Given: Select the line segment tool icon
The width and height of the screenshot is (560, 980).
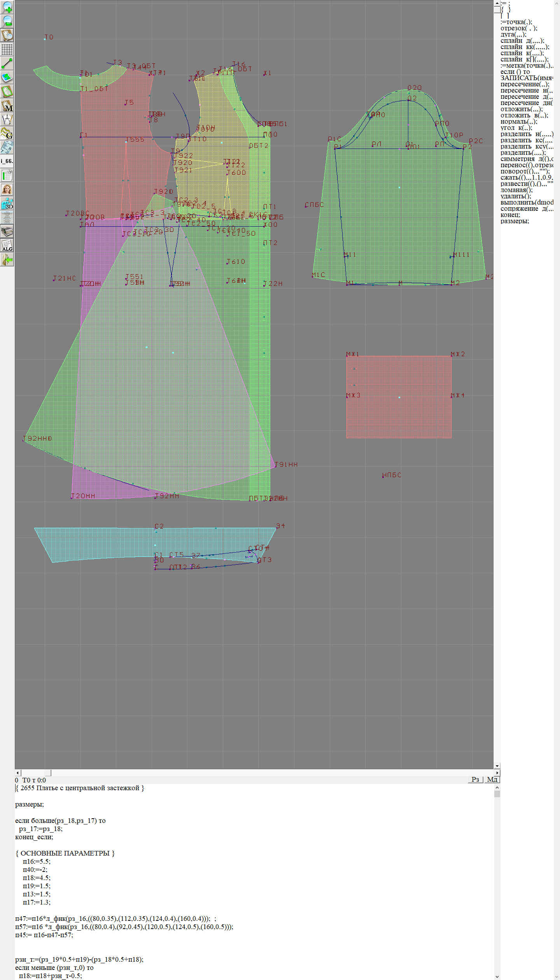Looking at the screenshot, I should (7, 63).
